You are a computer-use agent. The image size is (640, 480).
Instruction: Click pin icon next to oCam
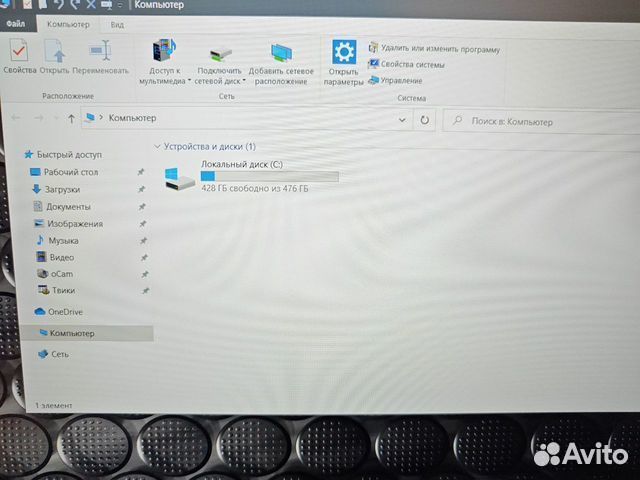coord(145,274)
